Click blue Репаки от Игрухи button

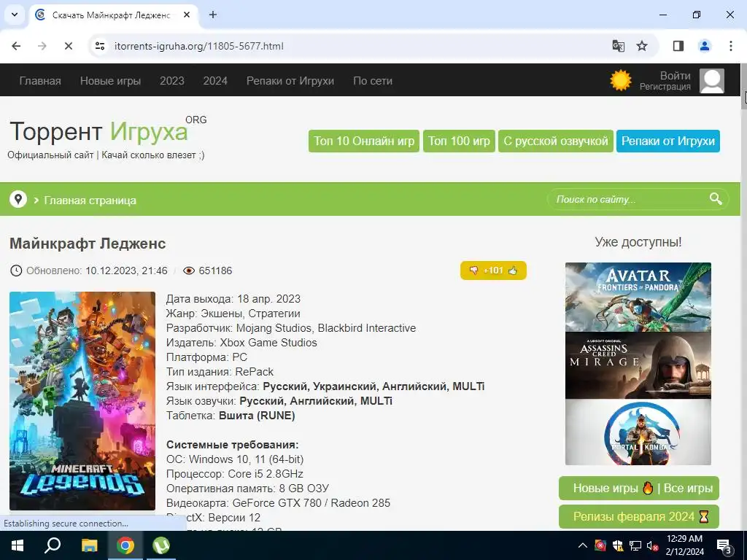[668, 141]
